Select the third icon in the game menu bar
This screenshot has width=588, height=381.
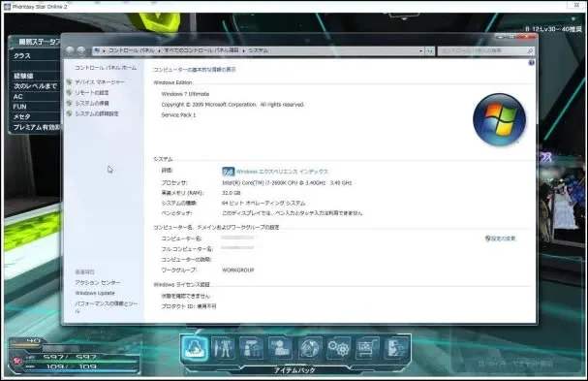click(252, 348)
